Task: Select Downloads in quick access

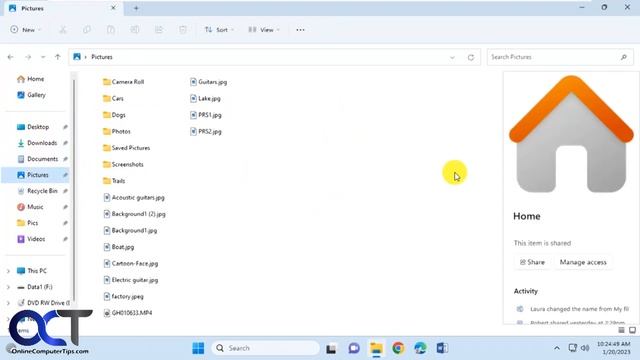Action: coord(37,143)
